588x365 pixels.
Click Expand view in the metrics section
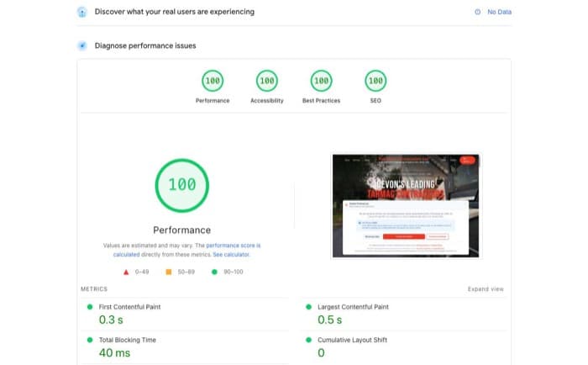click(x=486, y=289)
